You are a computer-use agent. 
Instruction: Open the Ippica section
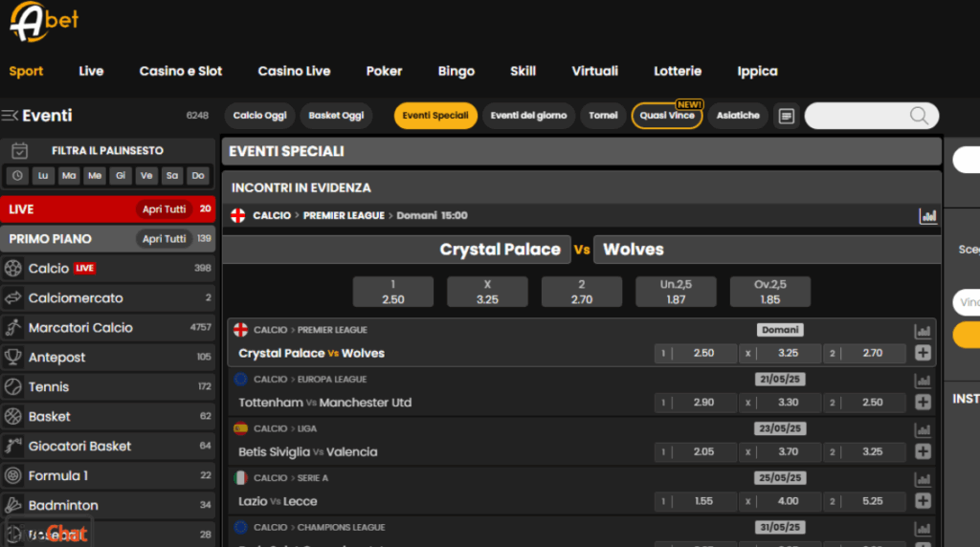[758, 71]
